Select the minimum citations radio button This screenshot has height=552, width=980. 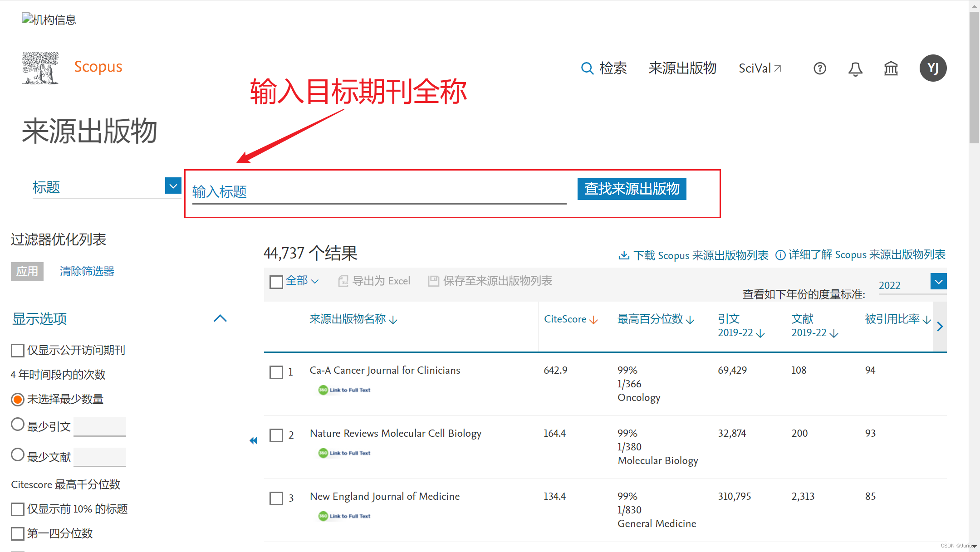[x=18, y=425]
